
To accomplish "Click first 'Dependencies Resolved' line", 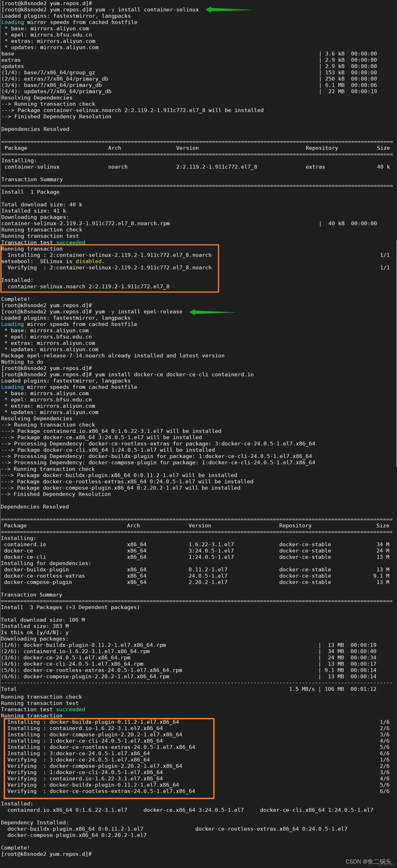I will pos(35,129).
